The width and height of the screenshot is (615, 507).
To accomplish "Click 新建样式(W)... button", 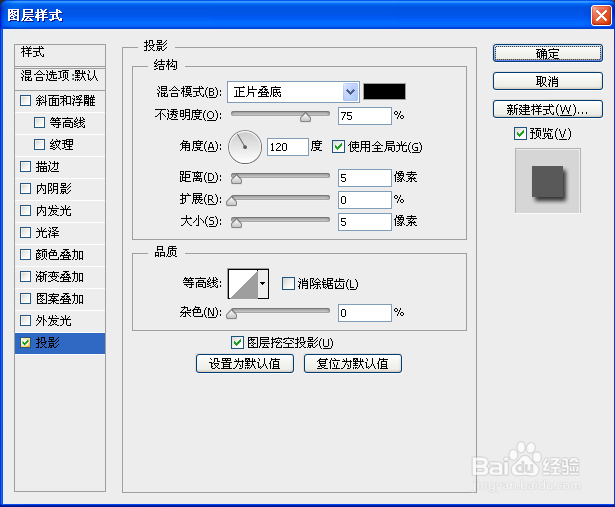I will 548,109.
